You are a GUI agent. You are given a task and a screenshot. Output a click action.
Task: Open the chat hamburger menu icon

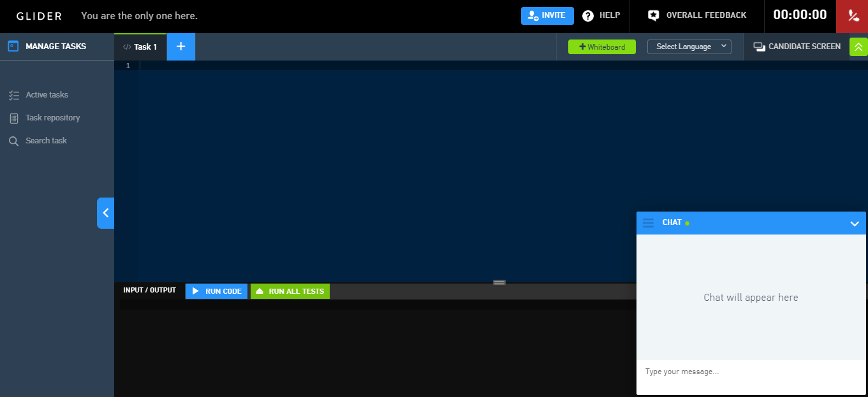click(x=649, y=223)
